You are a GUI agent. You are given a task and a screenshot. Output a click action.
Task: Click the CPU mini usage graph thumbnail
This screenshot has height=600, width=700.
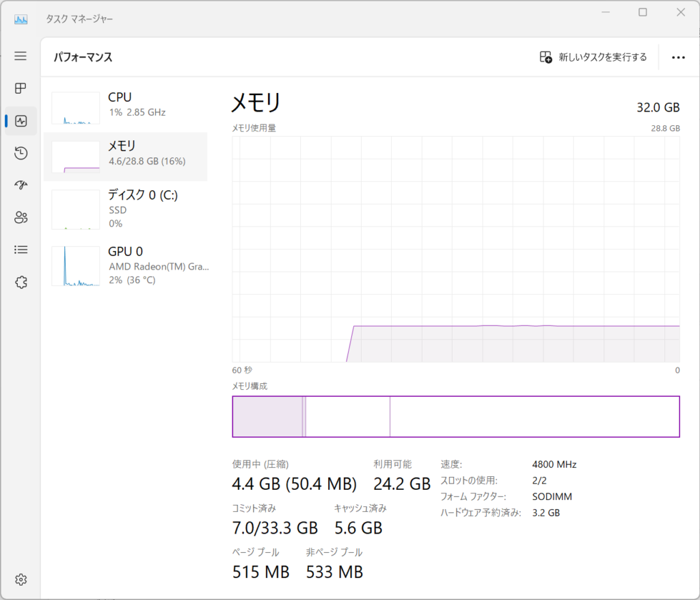[x=75, y=108]
